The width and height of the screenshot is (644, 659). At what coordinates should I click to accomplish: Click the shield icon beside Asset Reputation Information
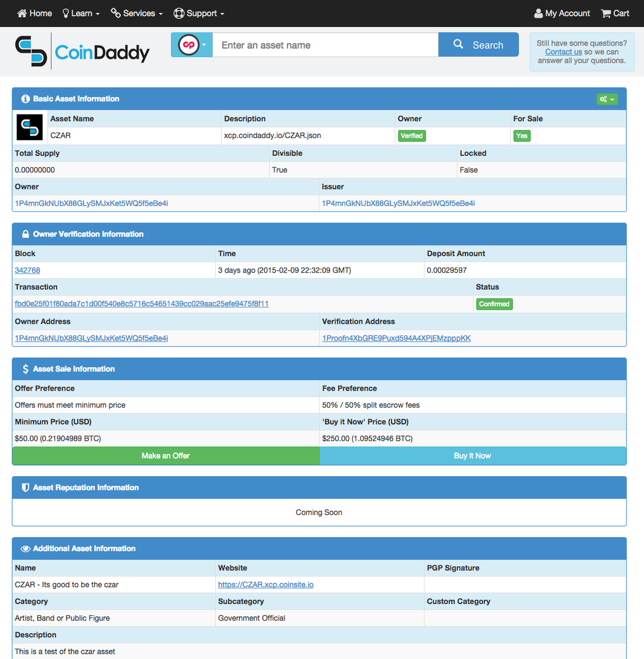(25, 488)
